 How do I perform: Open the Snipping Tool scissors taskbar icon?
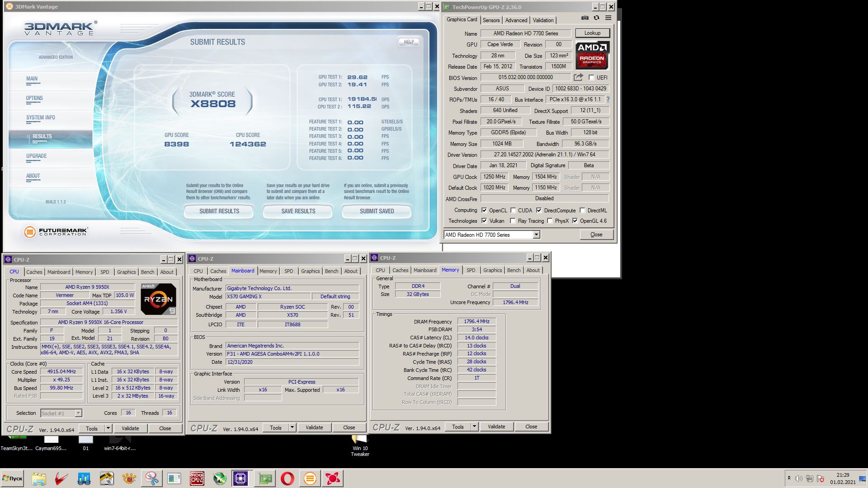pyautogui.click(x=151, y=479)
